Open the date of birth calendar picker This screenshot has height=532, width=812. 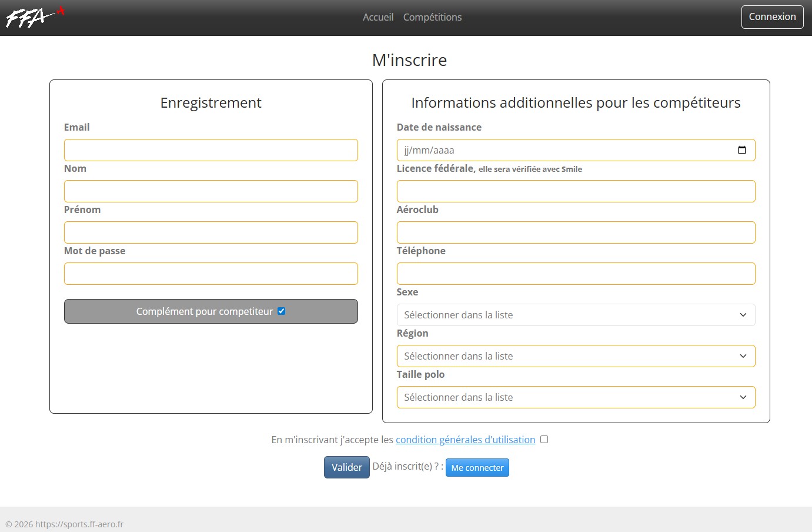pos(741,150)
